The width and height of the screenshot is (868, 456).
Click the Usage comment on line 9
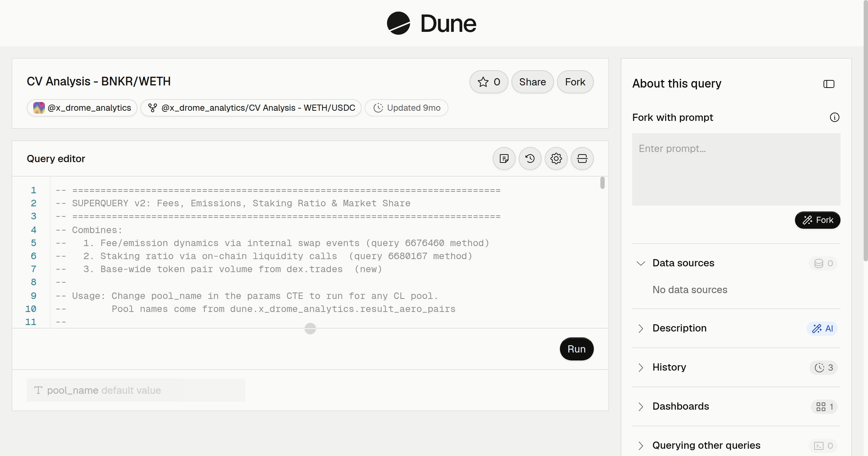[x=247, y=296]
